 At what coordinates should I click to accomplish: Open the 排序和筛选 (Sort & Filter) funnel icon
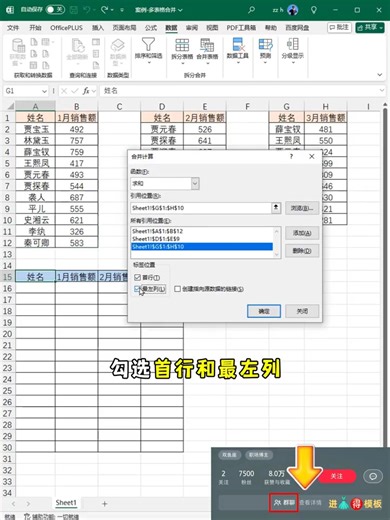[x=148, y=44]
